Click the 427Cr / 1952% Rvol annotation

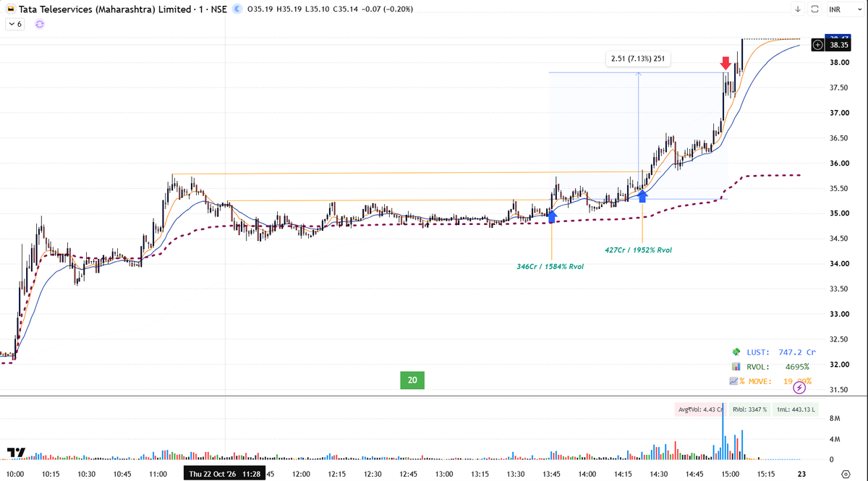coord(639,250)
